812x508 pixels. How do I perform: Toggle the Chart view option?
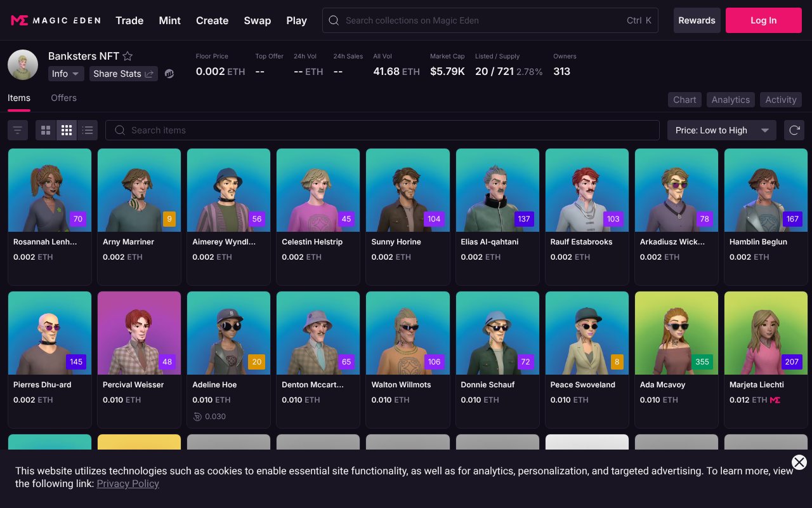click(x=684, y=100)
